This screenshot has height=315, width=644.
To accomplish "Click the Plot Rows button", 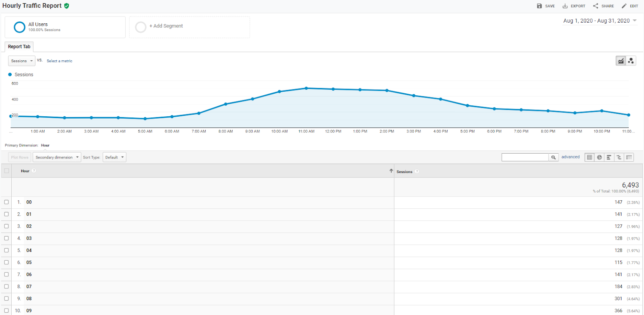I will tap(20, 157).
